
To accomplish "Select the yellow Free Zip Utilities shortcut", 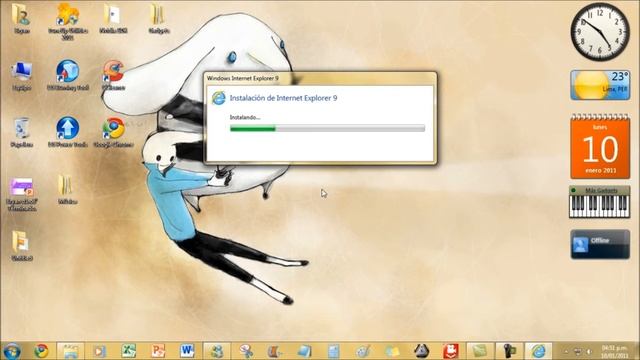I will [68, 21].
